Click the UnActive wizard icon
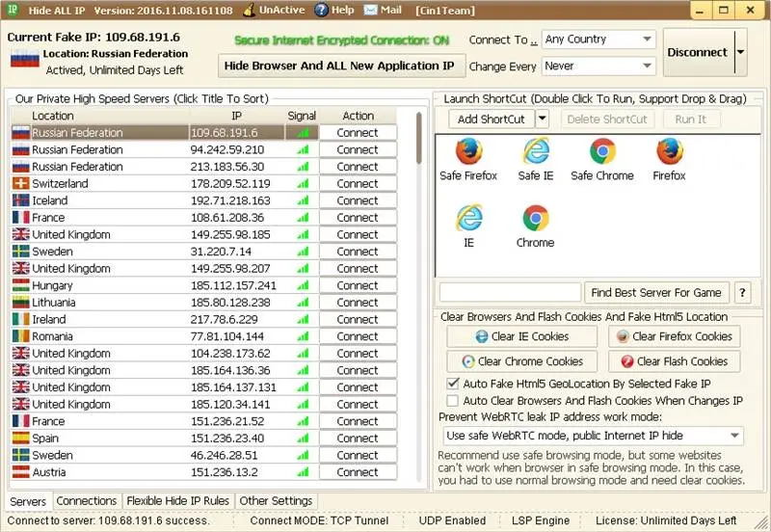771x532 pixels. pyautogui.click(x=250, y=10)
